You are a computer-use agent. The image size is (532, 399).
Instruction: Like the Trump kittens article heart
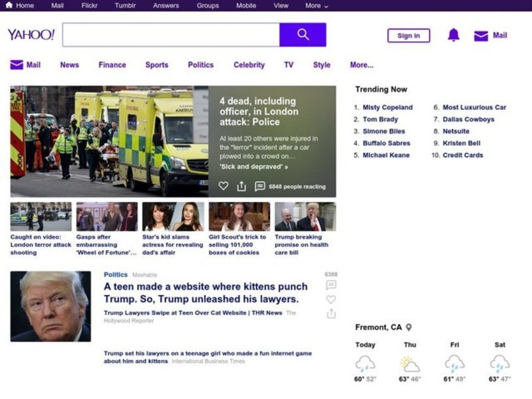[331, 299]
